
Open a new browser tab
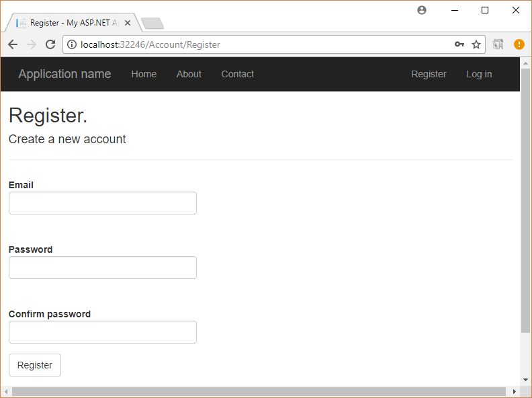tap(153, 24)
